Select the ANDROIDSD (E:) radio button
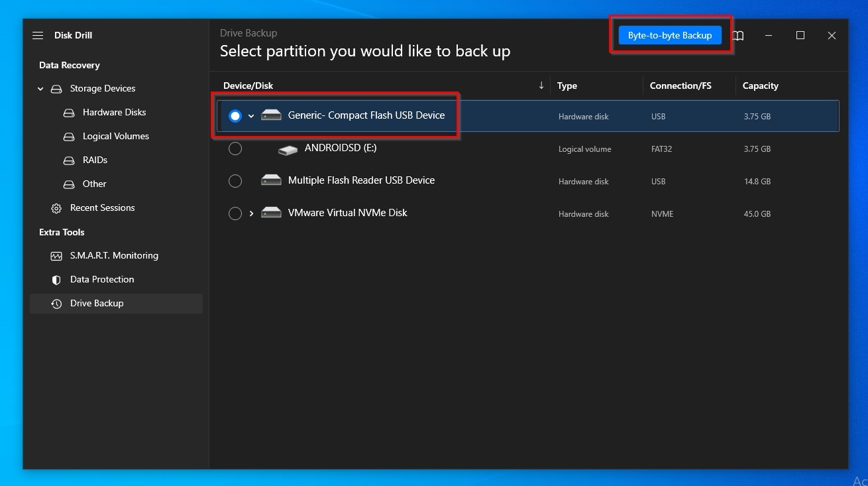 (235, 149)
